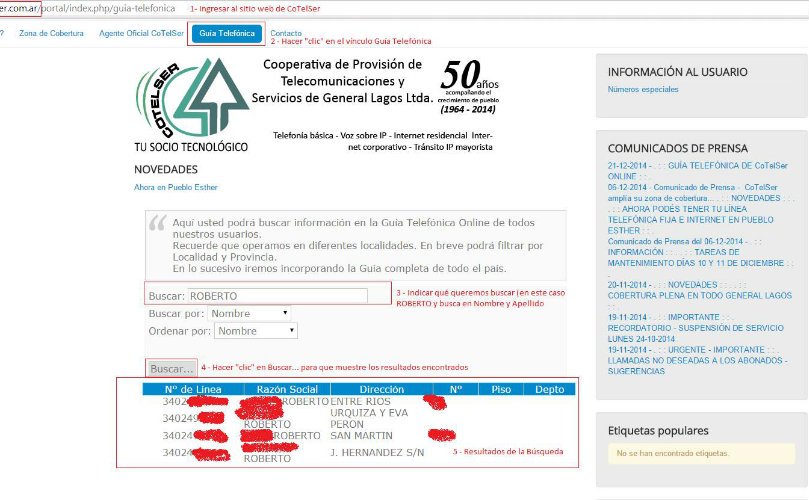
Task: Open the Contacto menu link
Action: tap(286, 33)
